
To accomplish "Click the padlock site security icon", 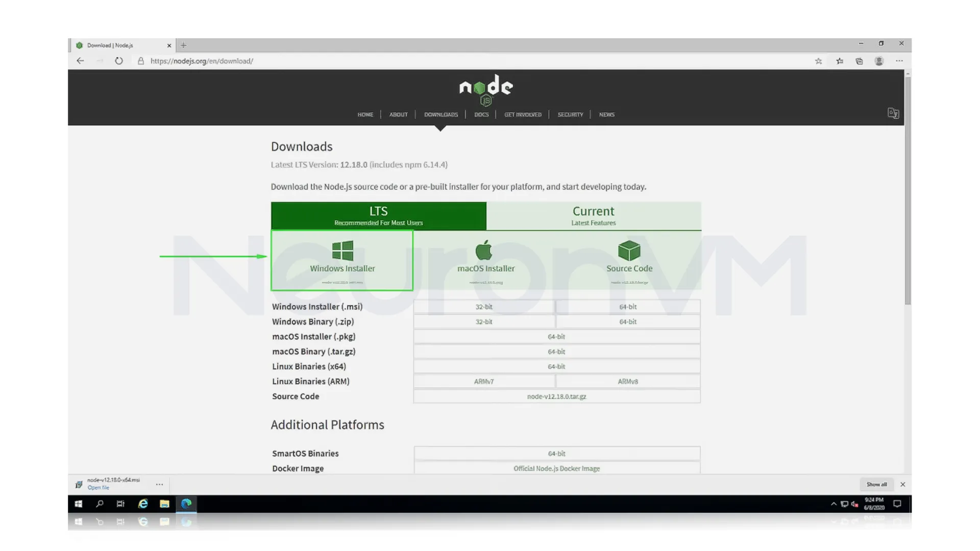I will (x=141, y=61).
